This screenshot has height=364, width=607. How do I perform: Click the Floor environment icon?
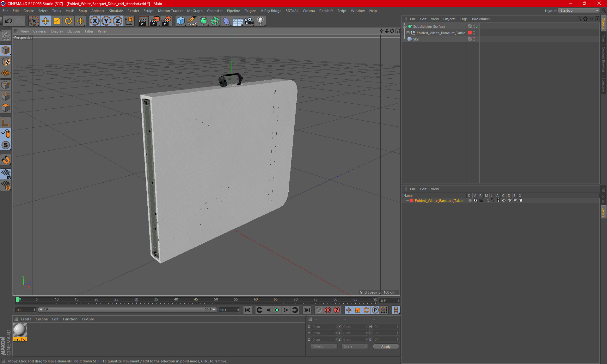pos(238,21)
